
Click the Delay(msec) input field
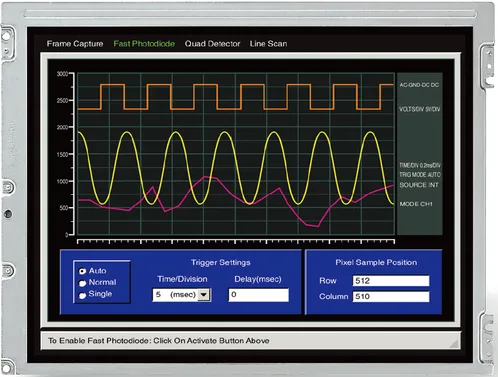(259, 295)
